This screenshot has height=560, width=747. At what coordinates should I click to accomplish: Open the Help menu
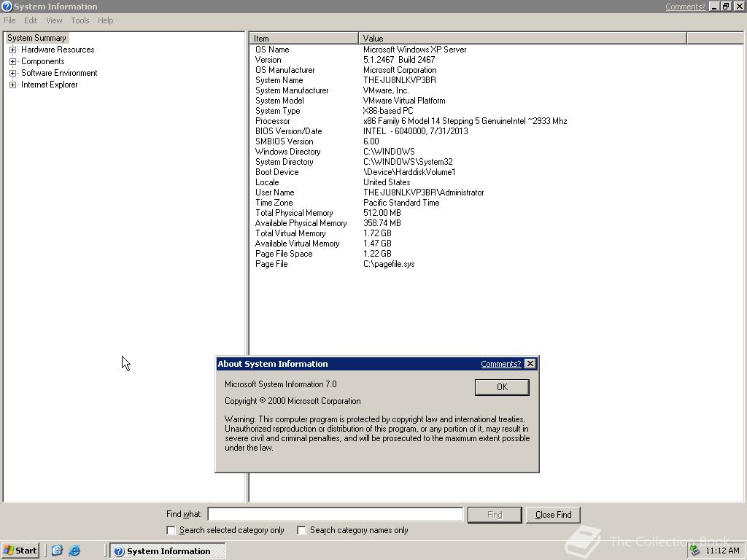[x=105, y=20]
